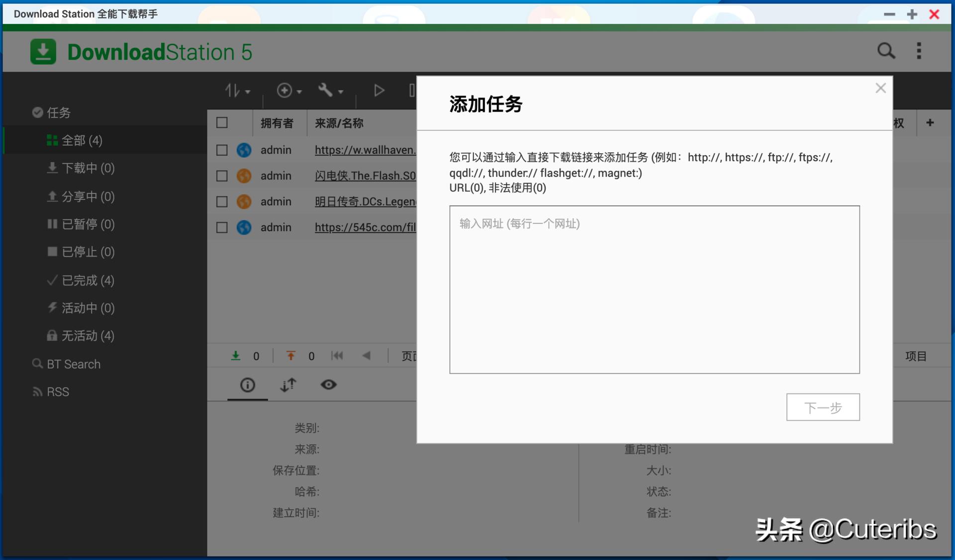The width and height of the screenshot is (955, 560).
Task: Open the transfer arrows tab icon
Action: (288, 385)
